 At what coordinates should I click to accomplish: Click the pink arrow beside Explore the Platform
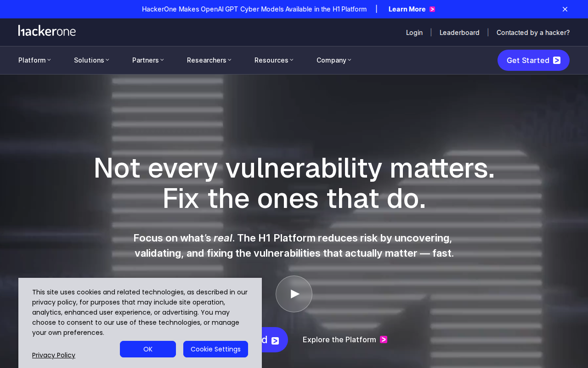click(x=384, y=339)
